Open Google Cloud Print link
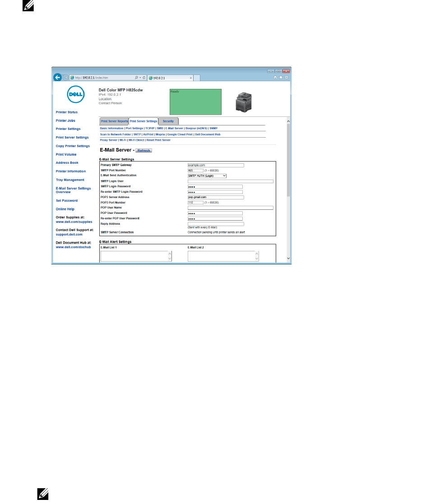This screenshot has width=435, height=504. tap(180, 134)
